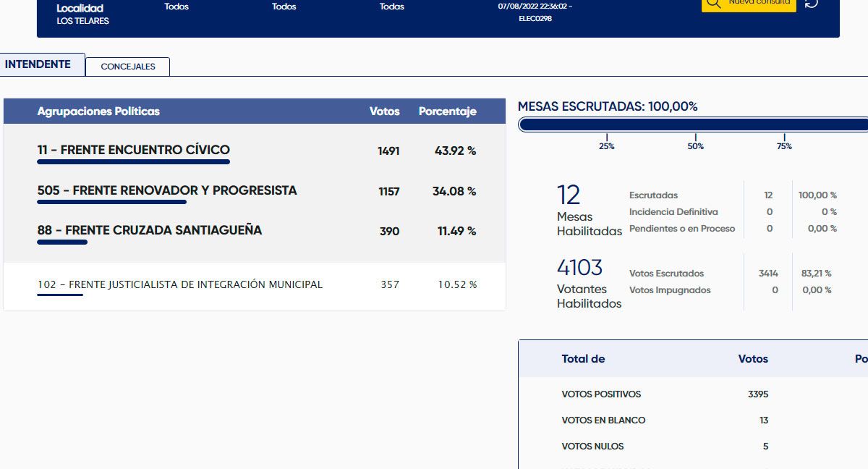Image resolution: width=868 pixels, height=469 pixels.
Task: Click the vote bar under Frente Encuentro Cívico
Action: [x=134, y=162]
